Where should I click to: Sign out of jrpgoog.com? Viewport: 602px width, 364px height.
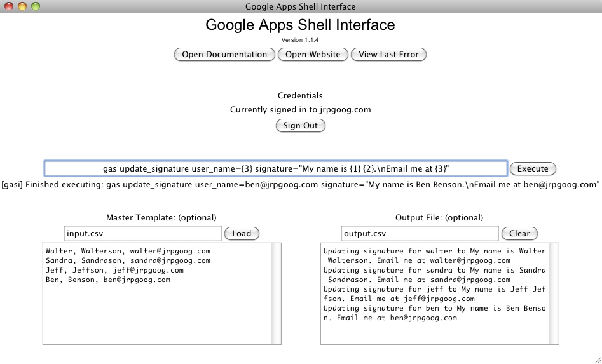point(301,125)
